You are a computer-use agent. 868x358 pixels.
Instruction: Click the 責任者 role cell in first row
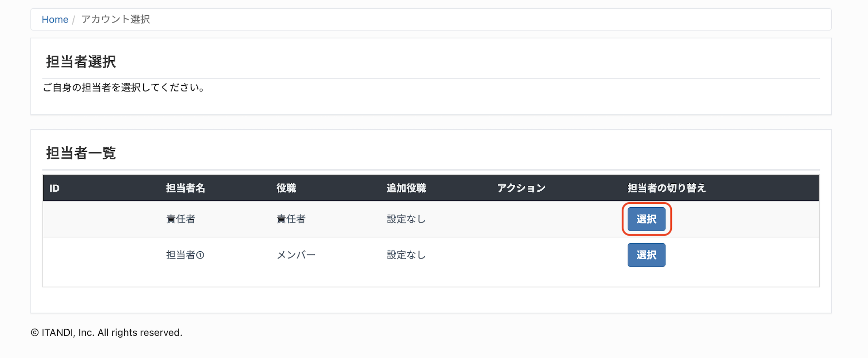pyautogui.click(x=291, y=219)
